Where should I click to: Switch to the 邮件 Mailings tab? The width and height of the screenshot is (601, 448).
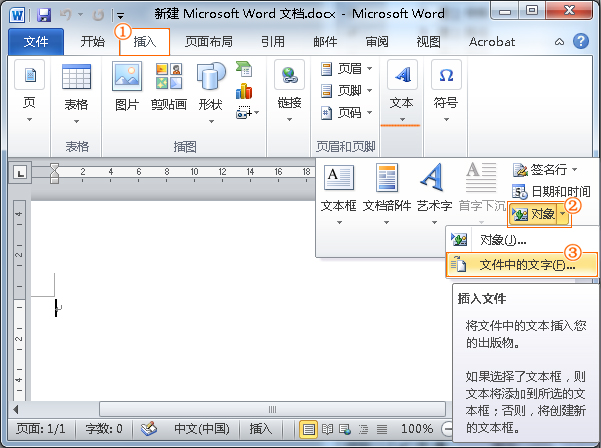pos(325,41)
